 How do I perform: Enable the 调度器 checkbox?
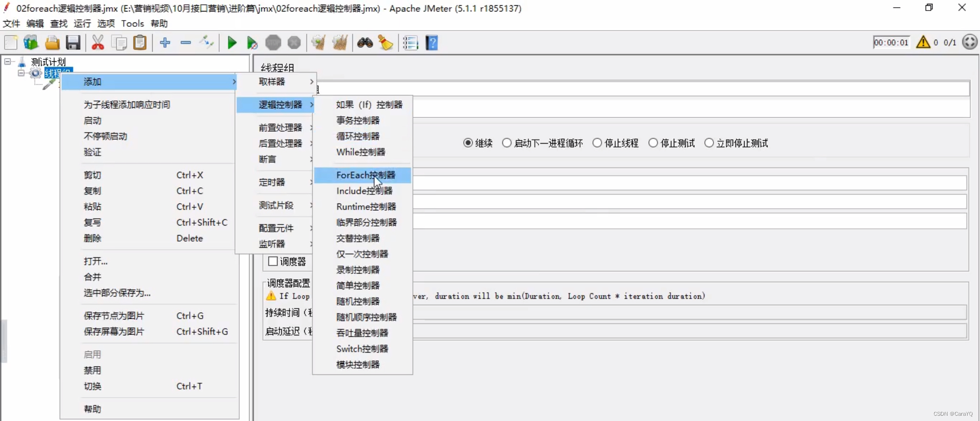(x=273, y=261)
